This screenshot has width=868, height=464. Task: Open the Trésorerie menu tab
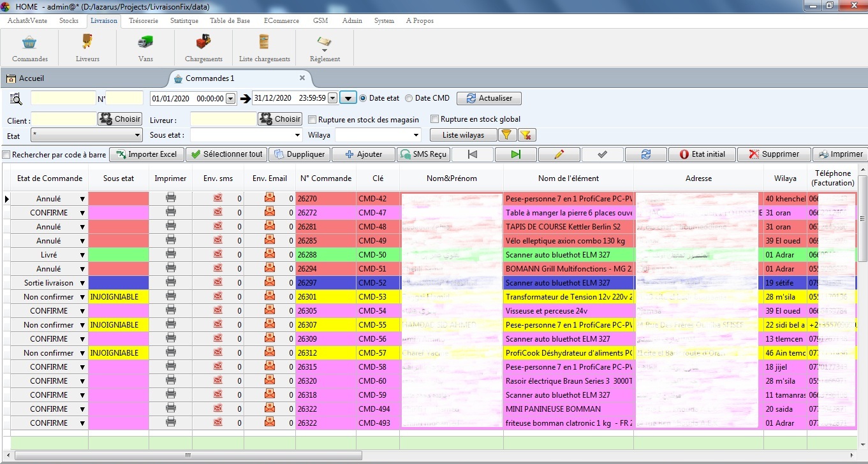pyautogui.click(x=143, y=20)
